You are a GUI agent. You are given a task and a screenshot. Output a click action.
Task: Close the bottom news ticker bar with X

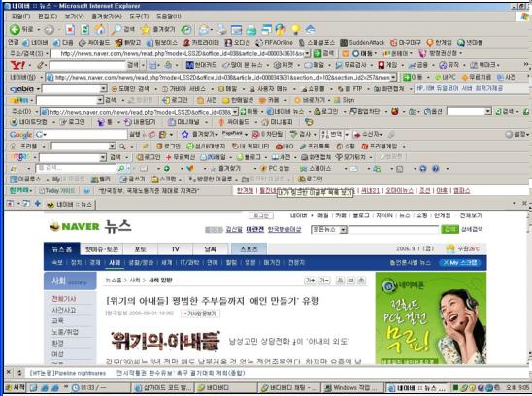9,373
